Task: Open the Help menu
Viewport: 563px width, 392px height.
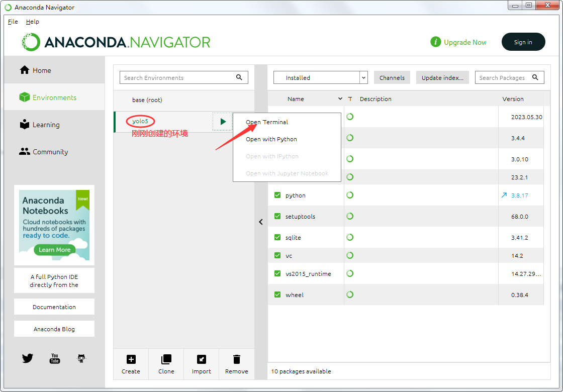Action: click(x=33, y=22)
